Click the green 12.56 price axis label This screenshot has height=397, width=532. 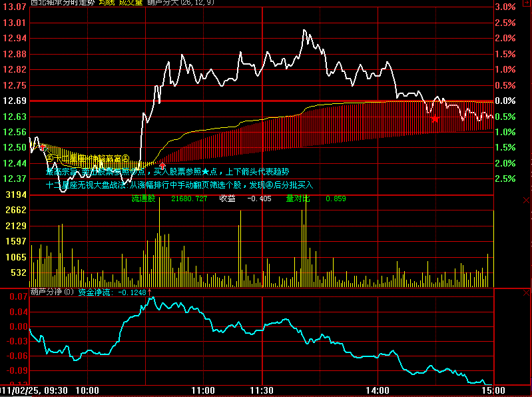[x=14, y=132]
